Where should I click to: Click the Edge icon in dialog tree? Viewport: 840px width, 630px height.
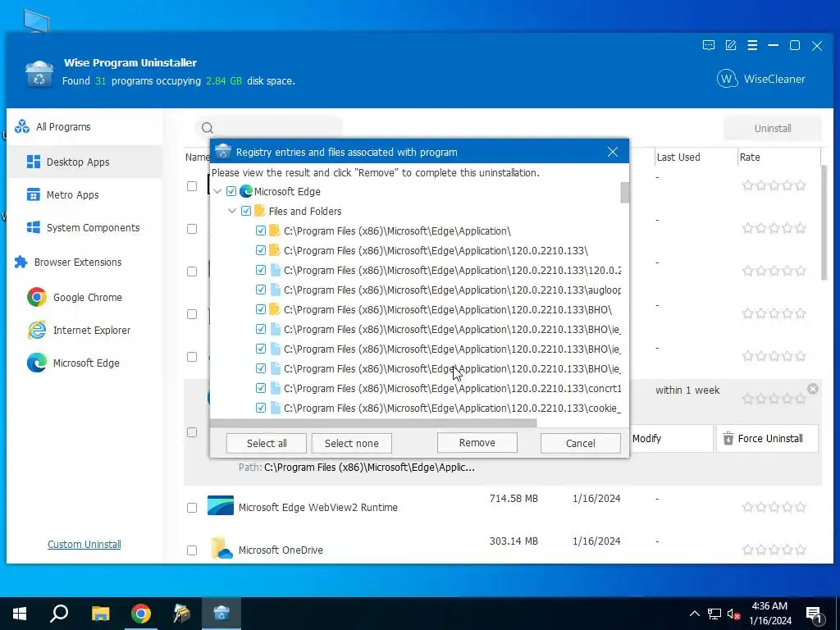point(246,191)
